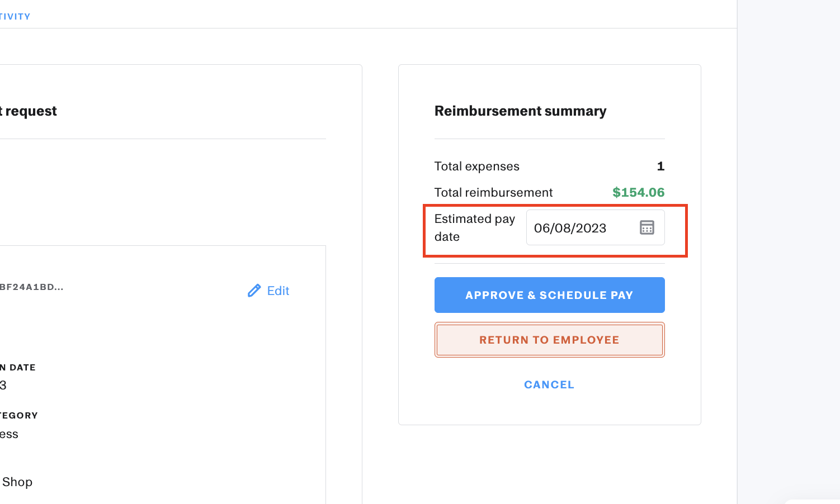Screen dimensions: 840x504
Task: Click the request heading on left card
Action: (x=29, y=111)
